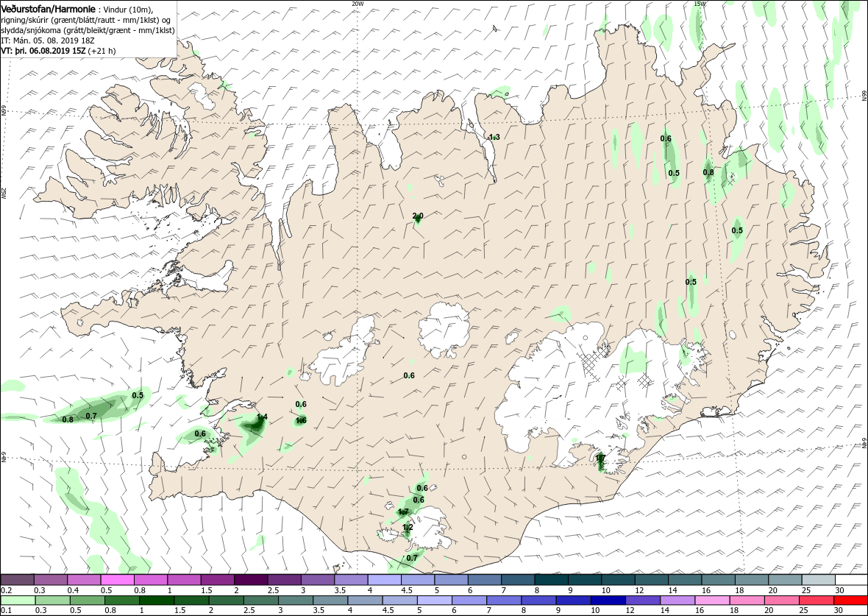Screen dimensions: 868x616
Task: Pick the darkest green swatch labeled 1 in lower legend
Action: click(x=157, y=601)
